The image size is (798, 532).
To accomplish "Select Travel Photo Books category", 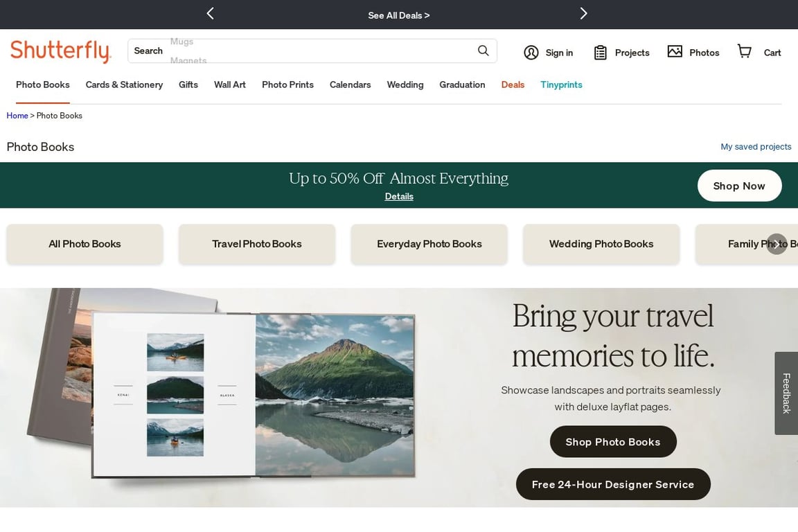I will pyautogui.click(x=256, y=245).
